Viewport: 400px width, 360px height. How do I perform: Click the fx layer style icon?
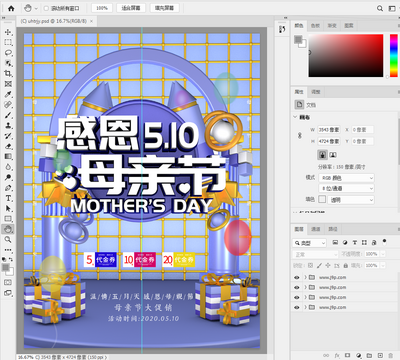pyautogui.click(x=337, y=355)
